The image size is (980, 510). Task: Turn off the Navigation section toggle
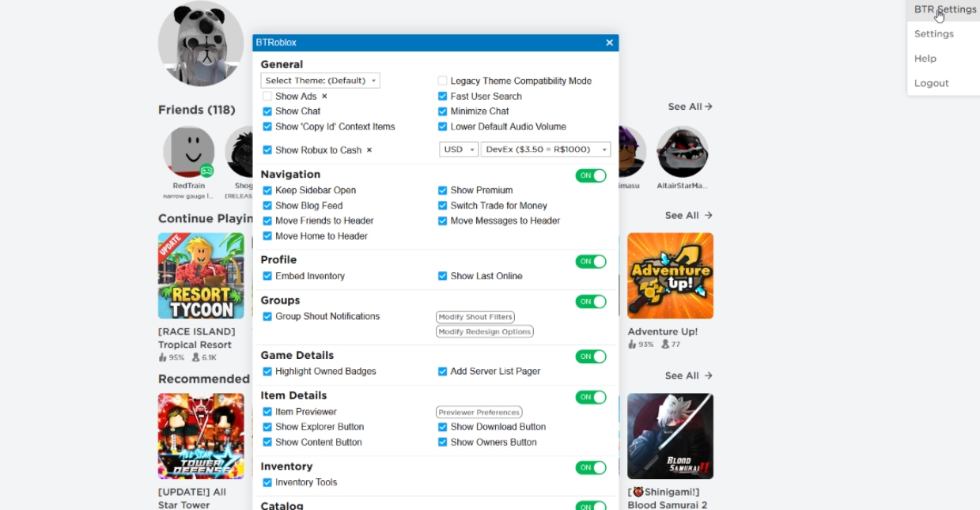pyautogui.click(x=591, y=176)
